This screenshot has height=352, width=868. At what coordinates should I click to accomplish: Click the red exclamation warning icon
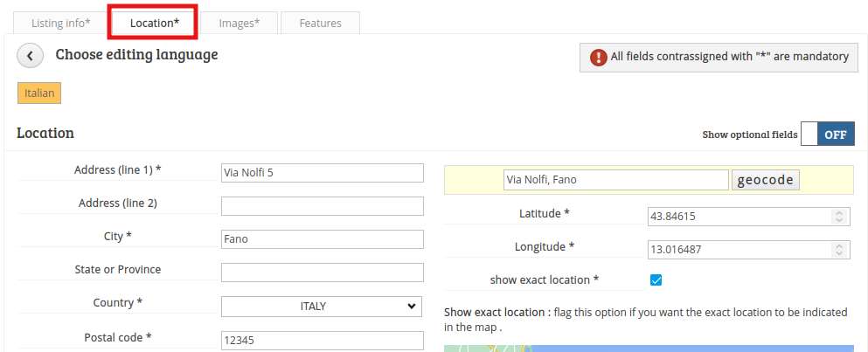tap(599, 57)
